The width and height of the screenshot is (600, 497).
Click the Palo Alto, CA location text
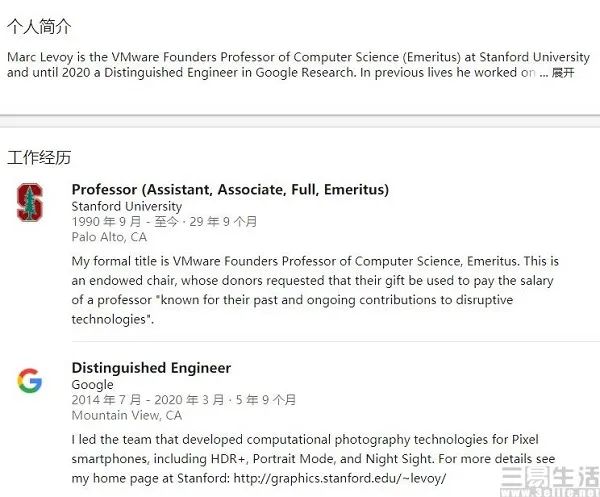point(109,237)
